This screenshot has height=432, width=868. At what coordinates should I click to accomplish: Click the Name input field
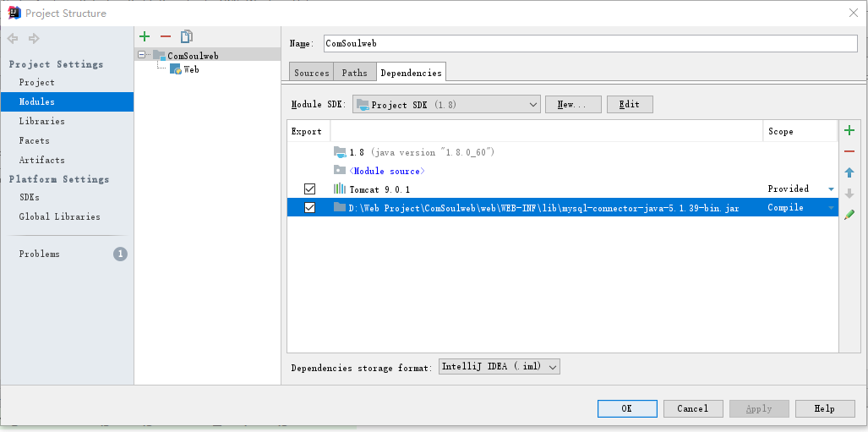590,43
